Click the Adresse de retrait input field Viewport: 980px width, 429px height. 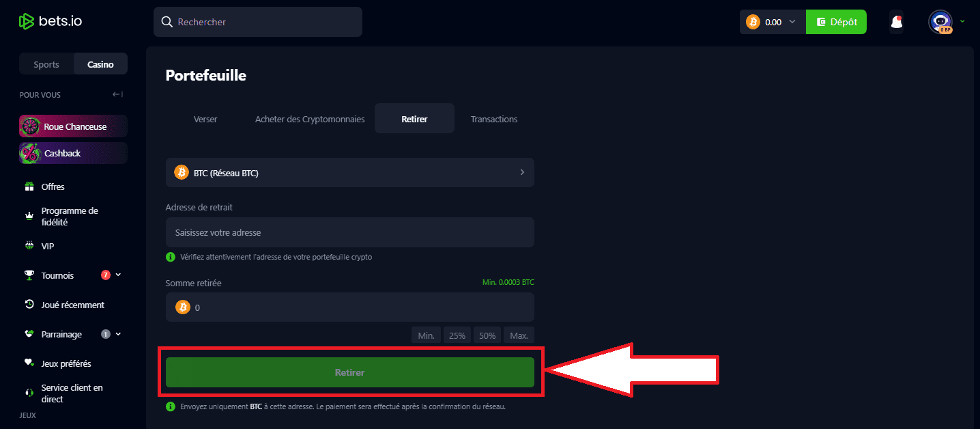click(x=349, y=232)
